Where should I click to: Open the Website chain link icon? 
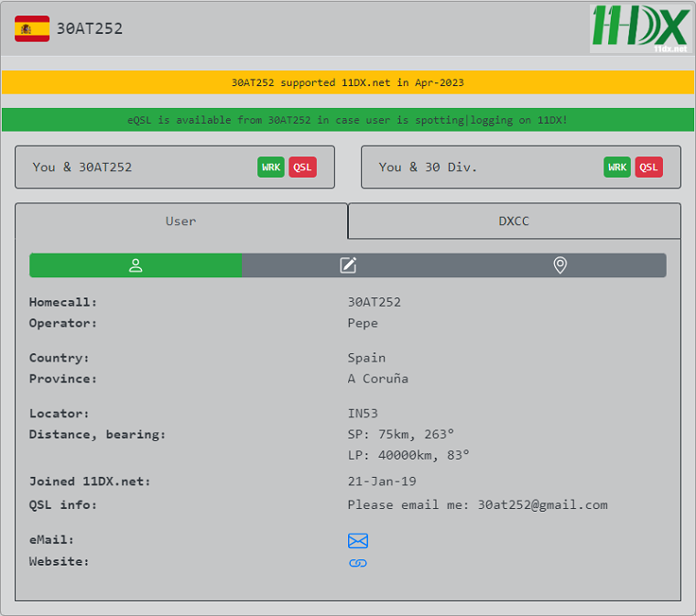tap(358, 563)
